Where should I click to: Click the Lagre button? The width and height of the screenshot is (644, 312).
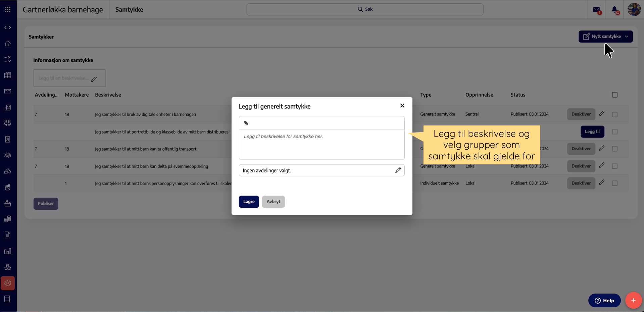point(249,202)
